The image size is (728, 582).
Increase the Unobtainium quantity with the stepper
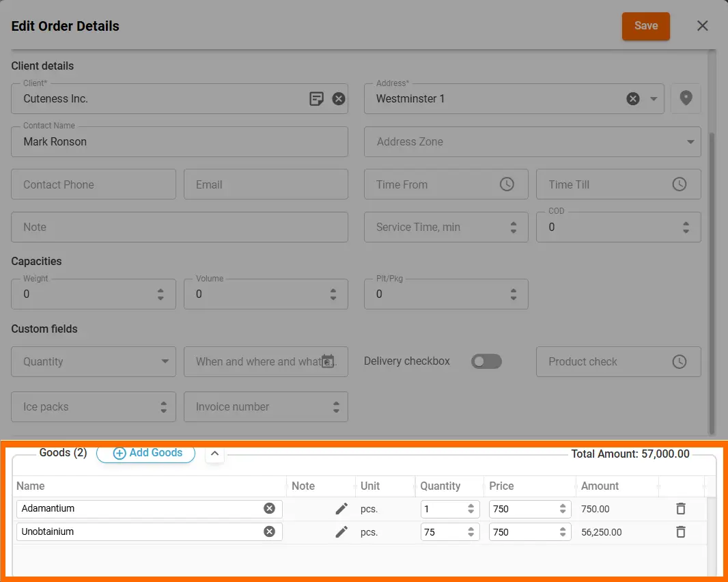pos(473,529)
